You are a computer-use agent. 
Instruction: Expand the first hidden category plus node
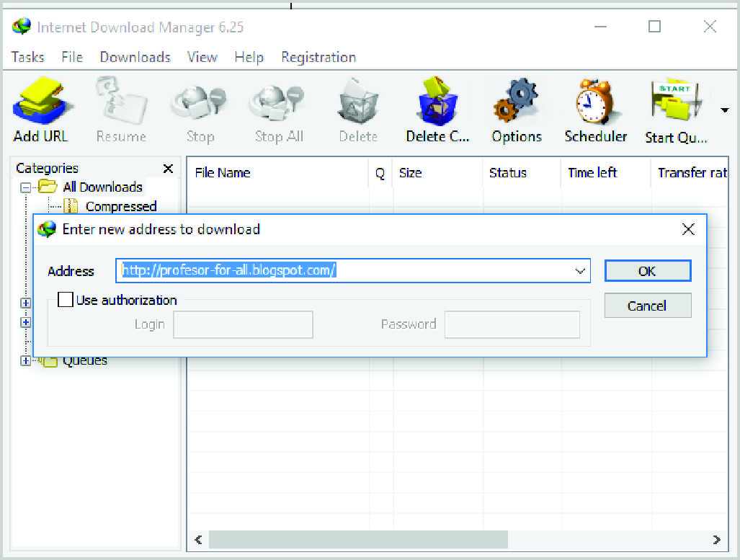26,303
